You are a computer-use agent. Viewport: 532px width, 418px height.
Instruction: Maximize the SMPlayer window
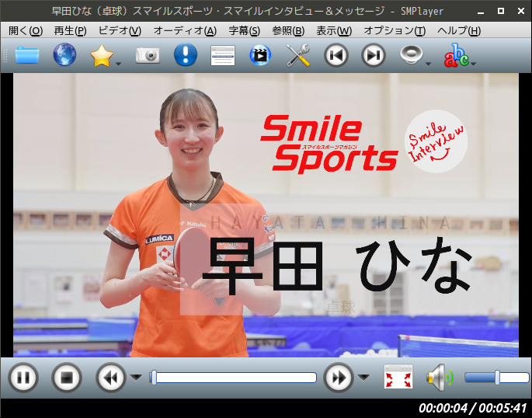pos(501,11)
